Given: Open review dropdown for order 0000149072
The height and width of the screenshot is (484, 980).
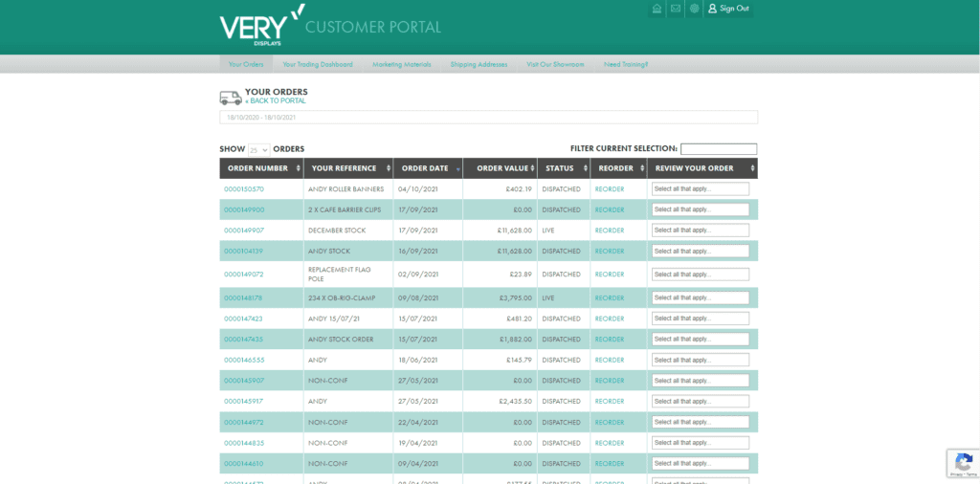Looking at the screenshot, I should tap(700, 275).
